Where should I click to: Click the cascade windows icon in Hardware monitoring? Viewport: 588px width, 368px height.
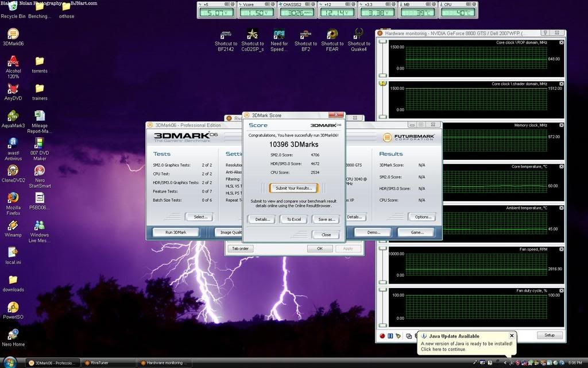pyautogui.click(x=409, y=336)
